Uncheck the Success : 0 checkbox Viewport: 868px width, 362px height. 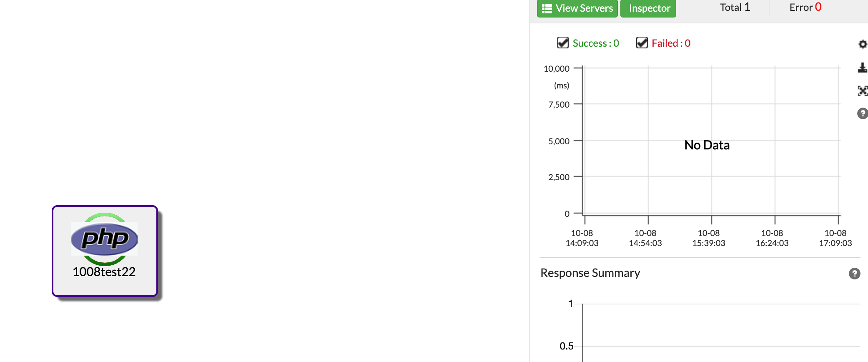click(x=562, y=42)
